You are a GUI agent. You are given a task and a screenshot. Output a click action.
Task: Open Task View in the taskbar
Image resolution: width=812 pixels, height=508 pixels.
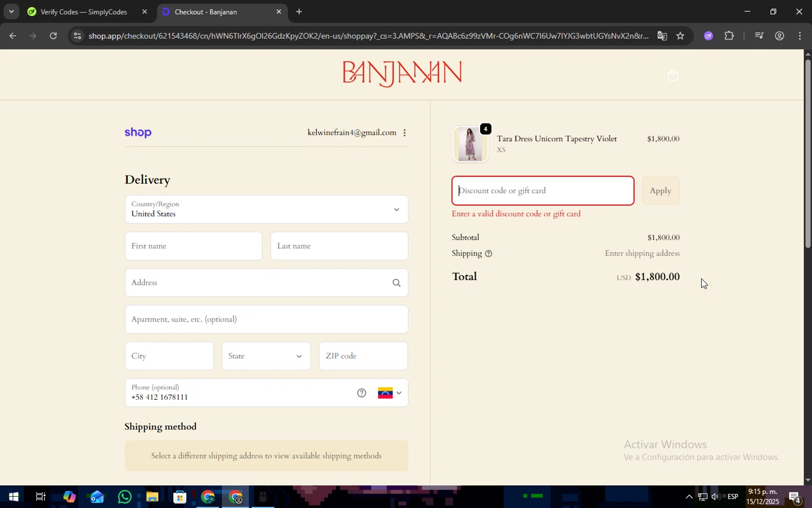[x=41, y=497]
